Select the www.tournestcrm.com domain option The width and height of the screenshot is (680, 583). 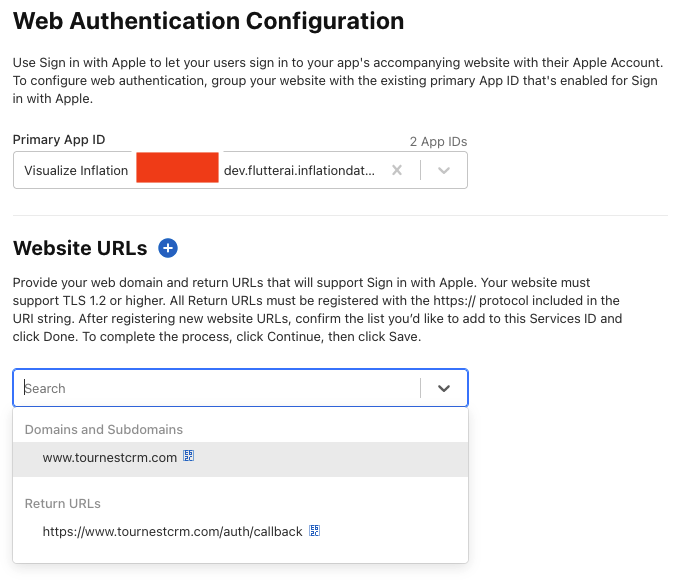coord(110,458)
